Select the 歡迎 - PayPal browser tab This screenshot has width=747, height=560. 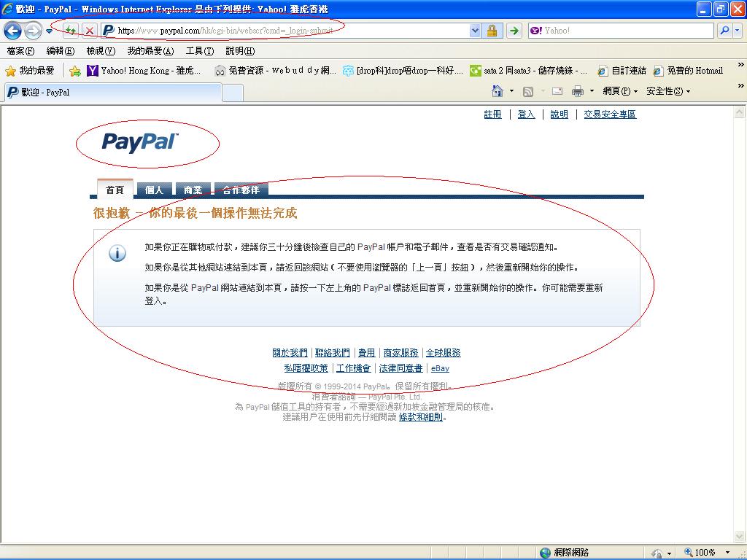(x=113, y=93)
